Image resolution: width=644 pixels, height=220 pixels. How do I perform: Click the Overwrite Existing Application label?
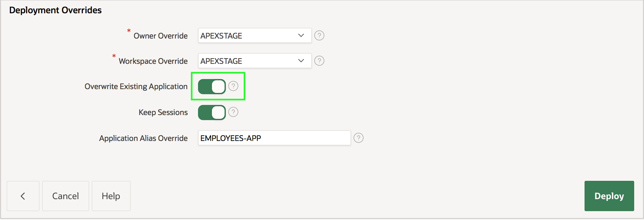(x=136, y=87)
